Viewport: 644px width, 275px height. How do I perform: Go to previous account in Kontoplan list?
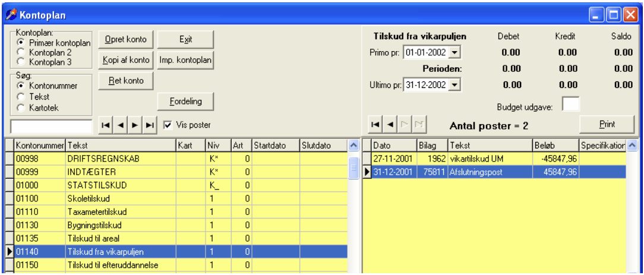pyautogui.click(x=120, y=125)
